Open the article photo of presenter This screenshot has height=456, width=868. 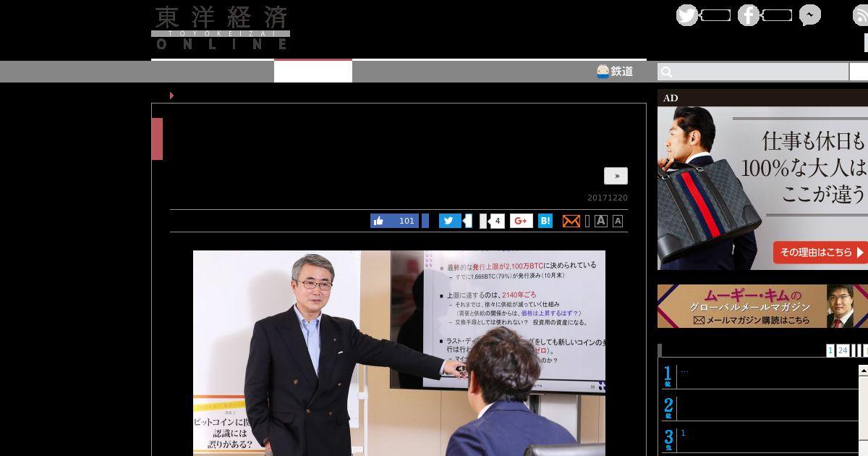pyautogui.click(x=399, y=353)
